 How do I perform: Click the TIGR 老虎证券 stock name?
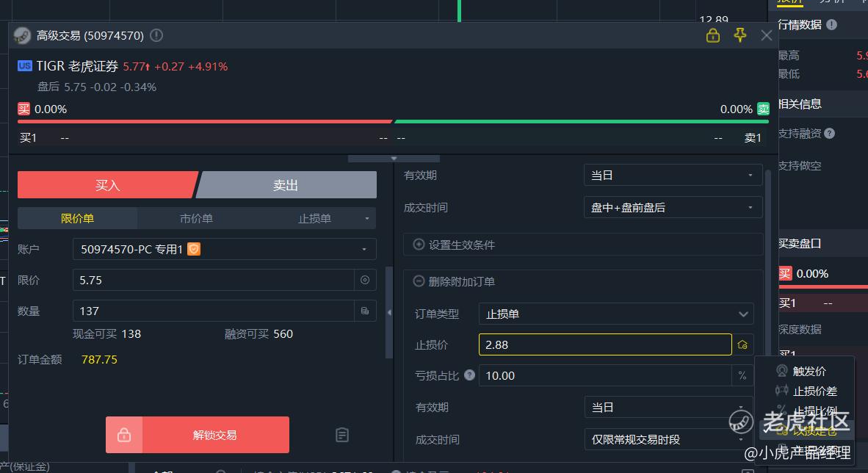coord(78,66)
